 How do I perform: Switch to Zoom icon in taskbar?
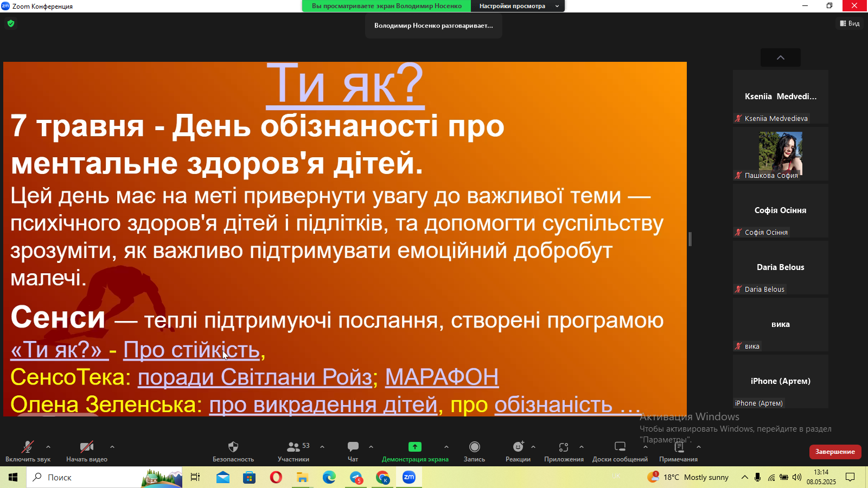(409, 477)
